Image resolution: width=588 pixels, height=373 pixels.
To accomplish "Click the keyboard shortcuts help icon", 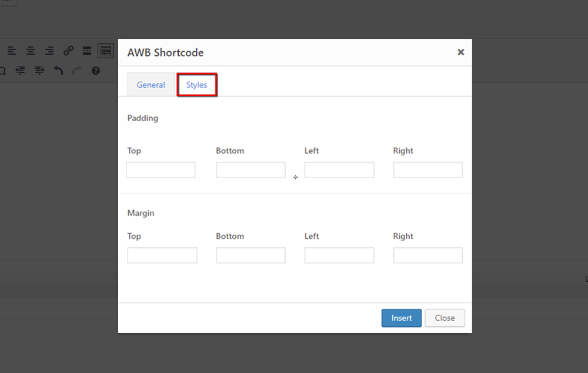I will (96, 71).
